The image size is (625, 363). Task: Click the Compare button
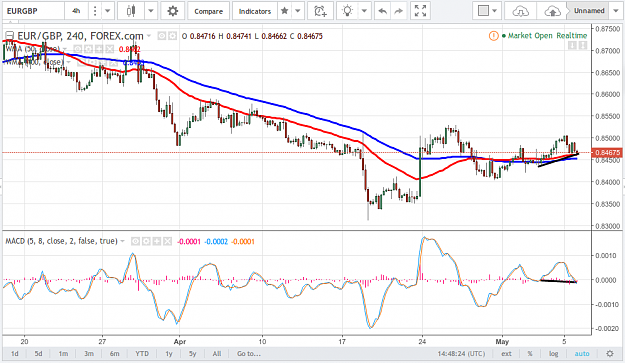point(208,11)
